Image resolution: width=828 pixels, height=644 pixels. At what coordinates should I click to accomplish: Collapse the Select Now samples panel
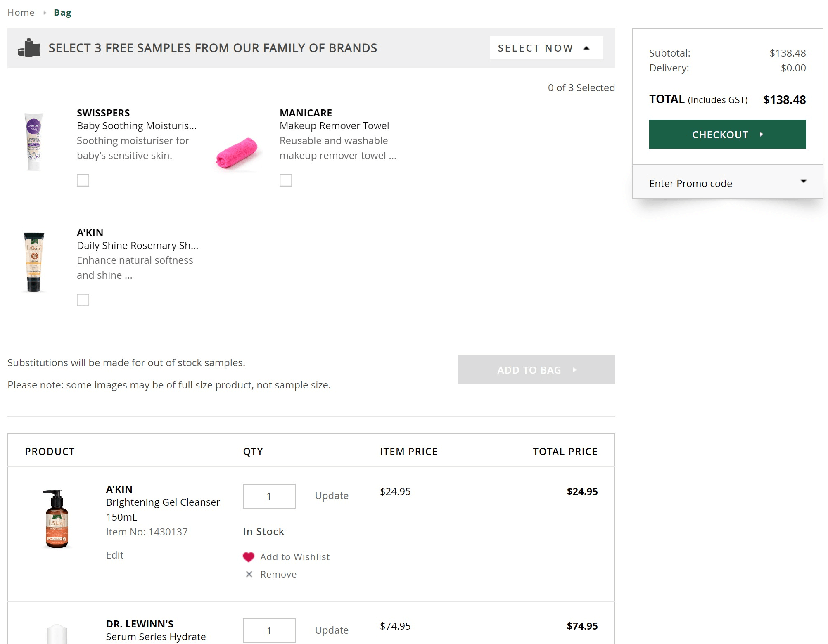click(546, 48)
